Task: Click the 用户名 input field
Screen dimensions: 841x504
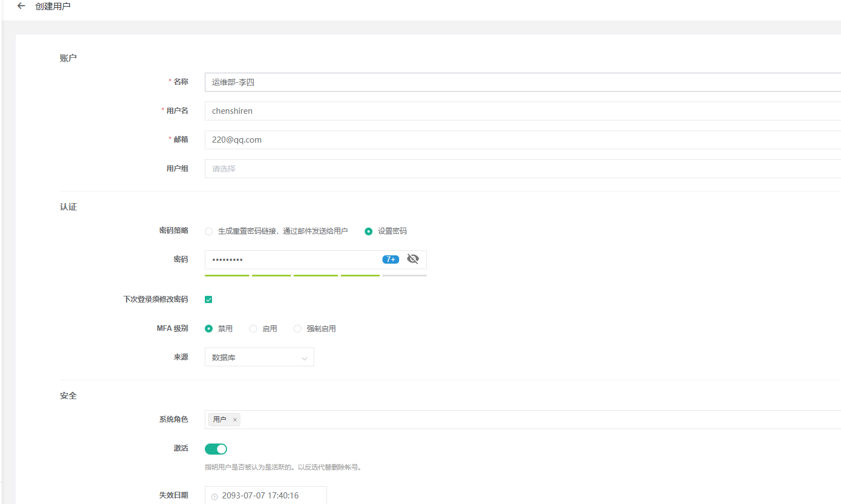Action: [523, 111]
